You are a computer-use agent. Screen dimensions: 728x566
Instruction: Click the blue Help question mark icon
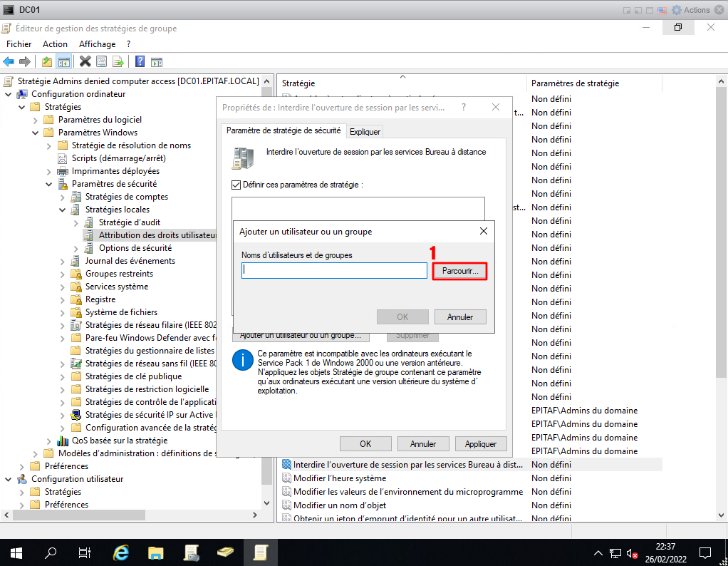140,62
